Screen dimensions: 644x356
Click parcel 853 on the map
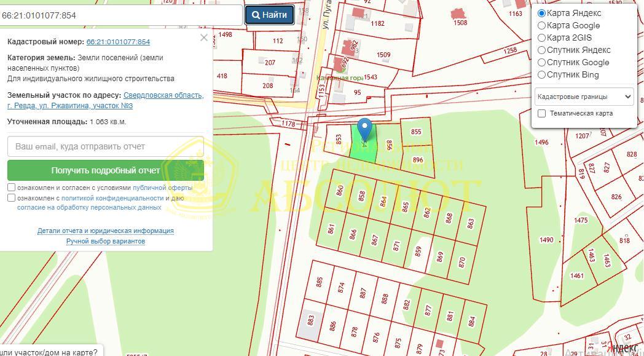(x=339, y=140)
